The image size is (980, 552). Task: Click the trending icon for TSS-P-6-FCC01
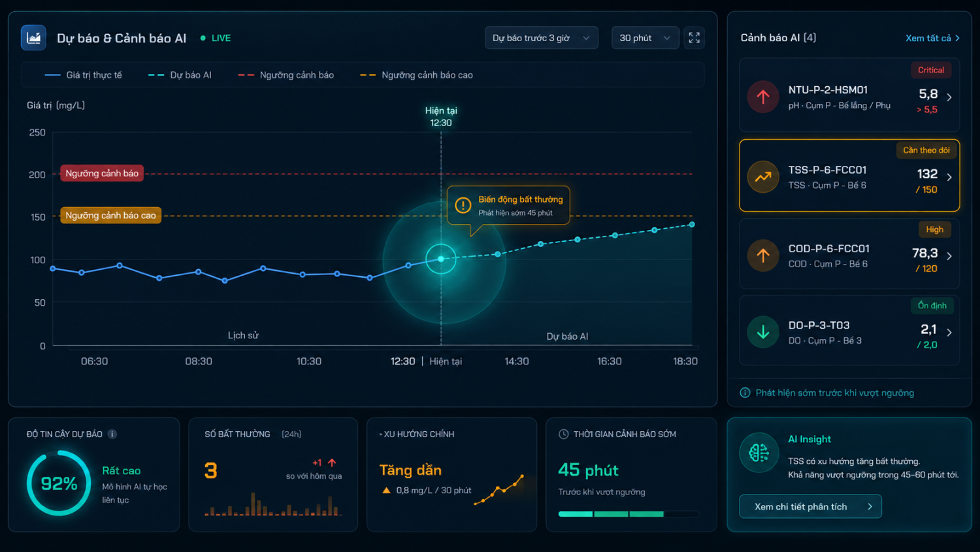point(763,176)
